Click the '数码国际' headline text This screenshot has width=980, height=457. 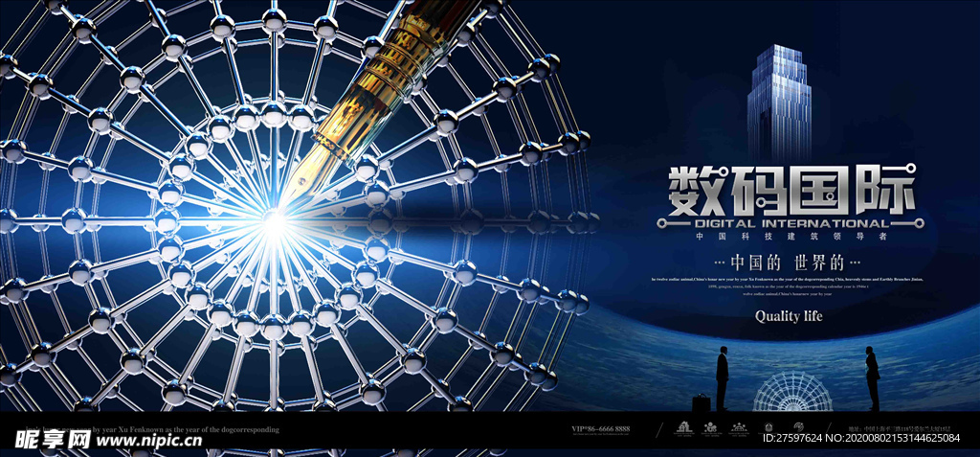[792, 189]
